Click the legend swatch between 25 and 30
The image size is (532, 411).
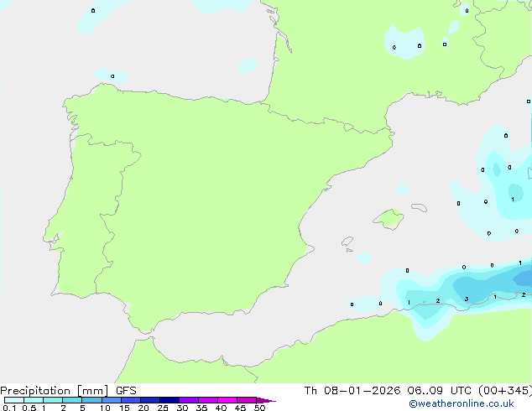(170, 400)
